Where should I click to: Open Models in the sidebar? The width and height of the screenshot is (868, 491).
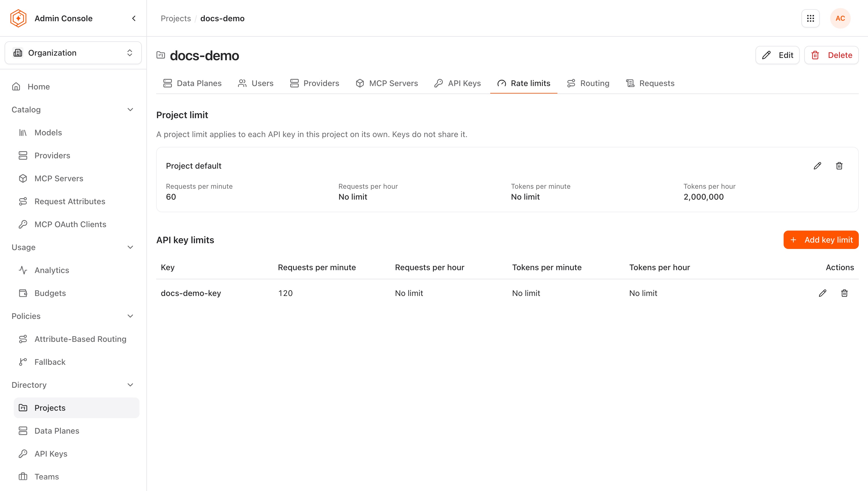(76, 133)
